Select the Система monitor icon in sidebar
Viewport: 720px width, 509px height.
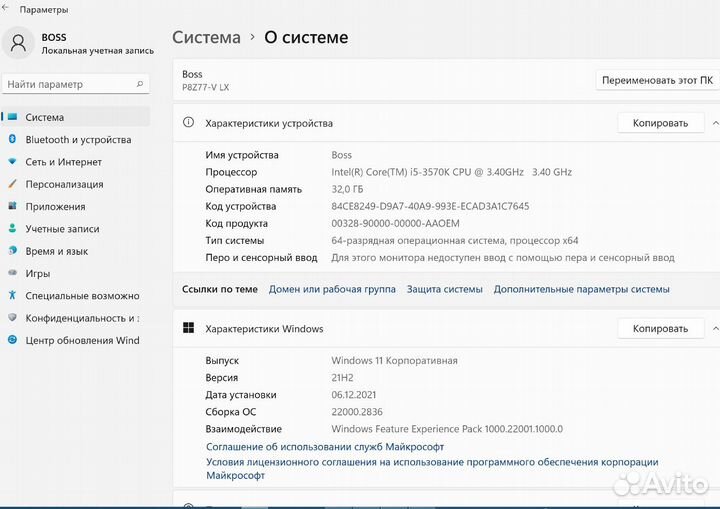(12, 117)
